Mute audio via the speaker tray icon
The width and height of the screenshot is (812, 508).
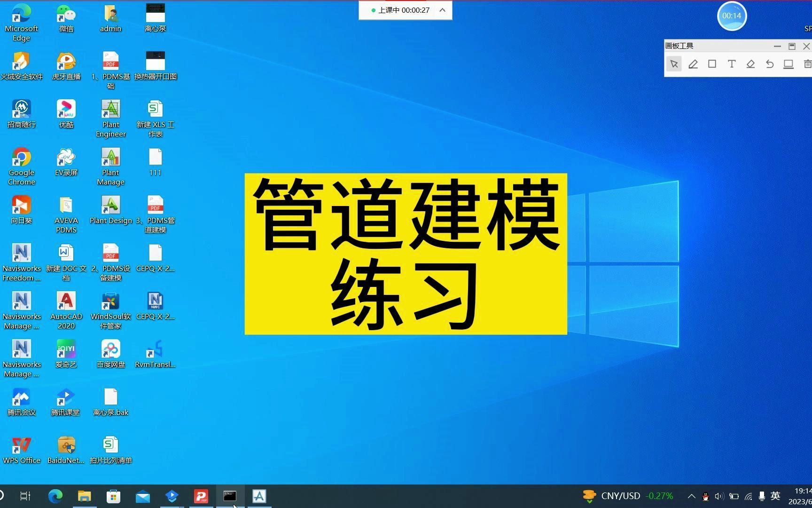[x=719, y=496]
